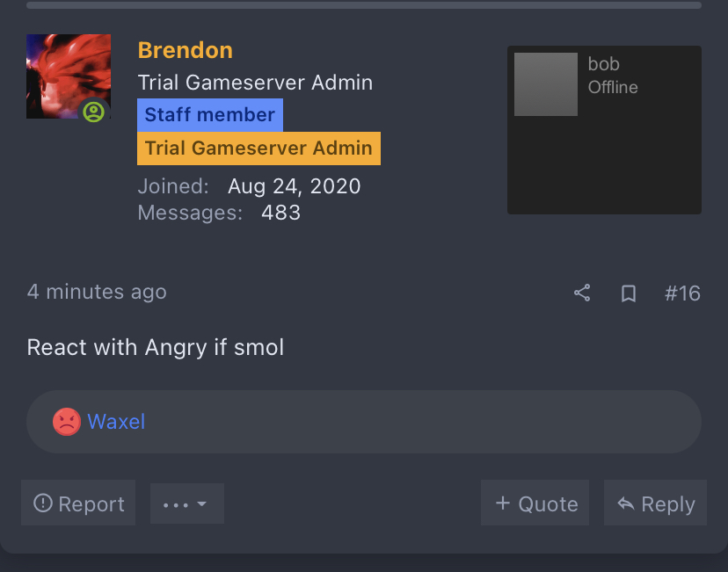This screenshot has height=572, width=728.
Task: Report this post
Action: click(x=78, y=503)
